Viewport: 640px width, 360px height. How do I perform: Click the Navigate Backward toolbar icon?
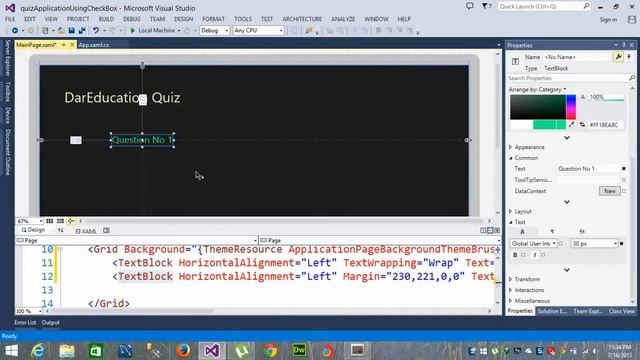pyautogui.click(x=15, y=31)
